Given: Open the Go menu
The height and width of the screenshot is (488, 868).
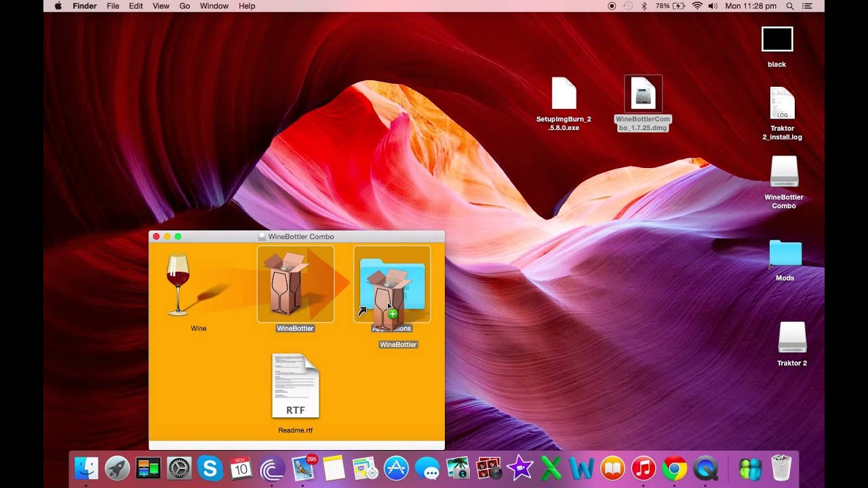Looking at the screenshot, I should [184, 6].
